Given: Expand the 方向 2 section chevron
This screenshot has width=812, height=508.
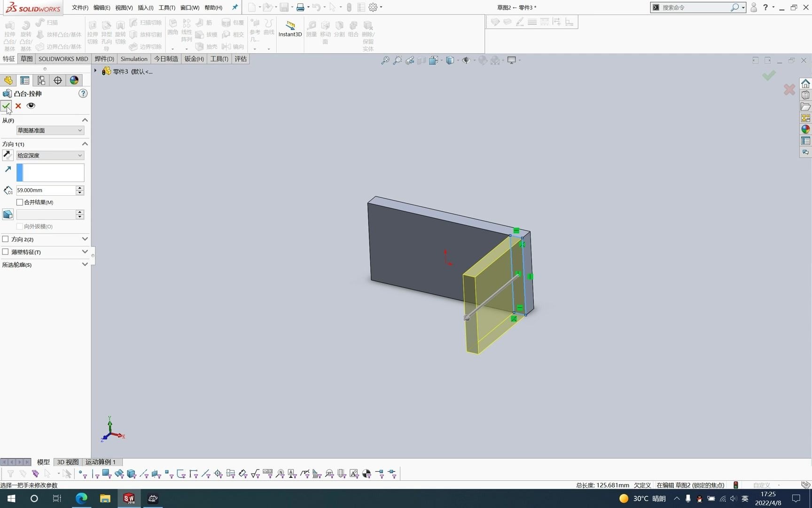Looking at the screenshot, I should (x=85, y=239).
